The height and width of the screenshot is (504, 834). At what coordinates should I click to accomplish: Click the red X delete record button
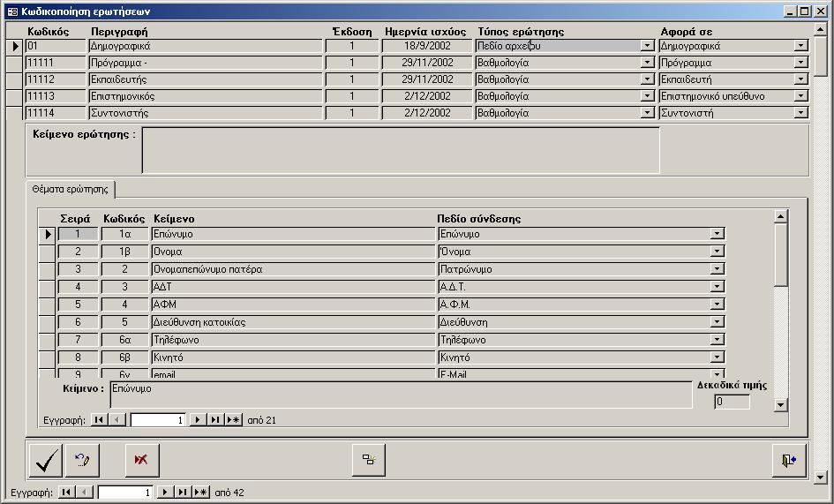(141, 460)
